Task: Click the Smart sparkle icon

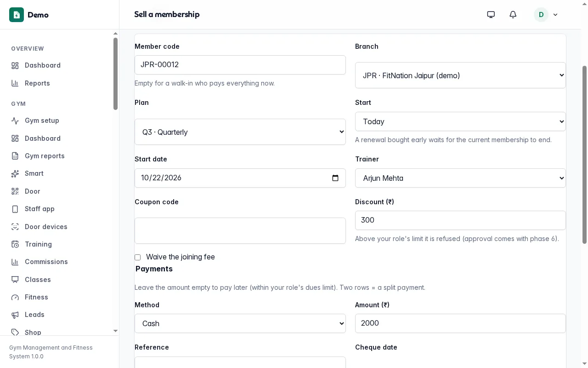Action: (x=15, y=173)
